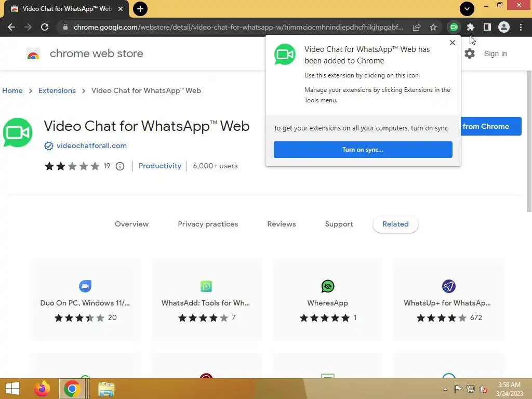Open Action Center flag icon
This screenshot has width=532, height=399.
click(x=458, y=389)
